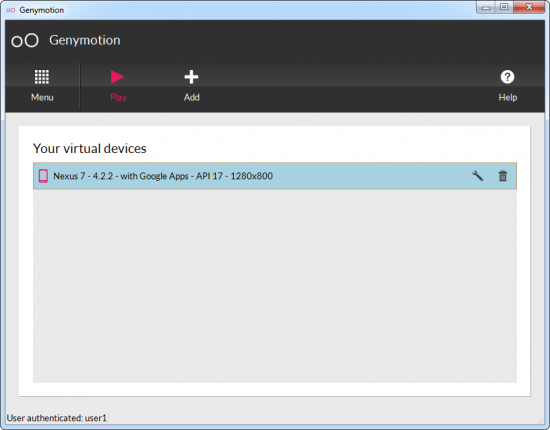Click the Genymotion logo in the header
The width and height of the screenshot is (550, 430).
25,40
